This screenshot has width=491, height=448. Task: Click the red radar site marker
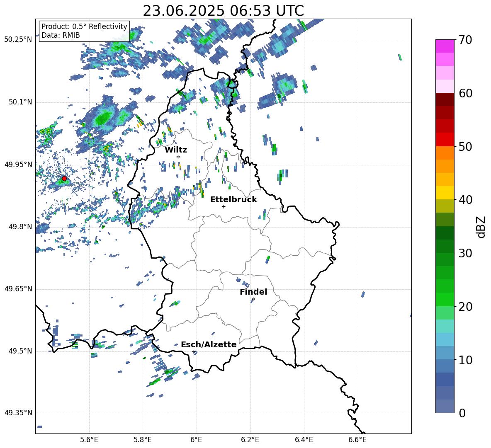tap(64, 178)
